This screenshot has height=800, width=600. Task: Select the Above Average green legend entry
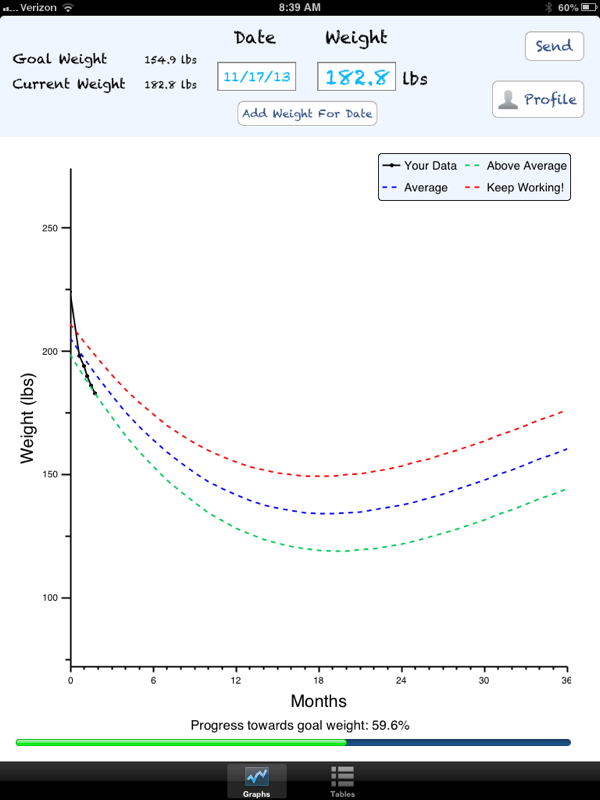pos(516,165)
